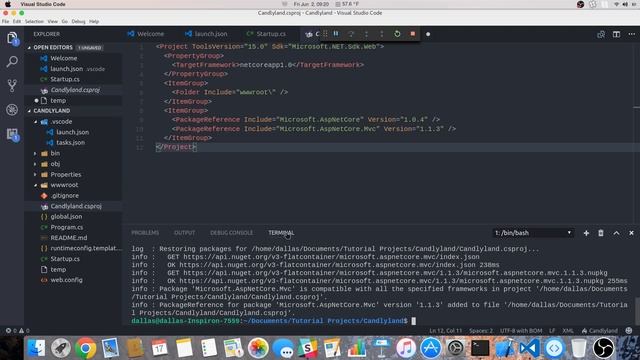Screen dimensions: 640x360
Task: Open the View menu
Action: pos(53,22)
